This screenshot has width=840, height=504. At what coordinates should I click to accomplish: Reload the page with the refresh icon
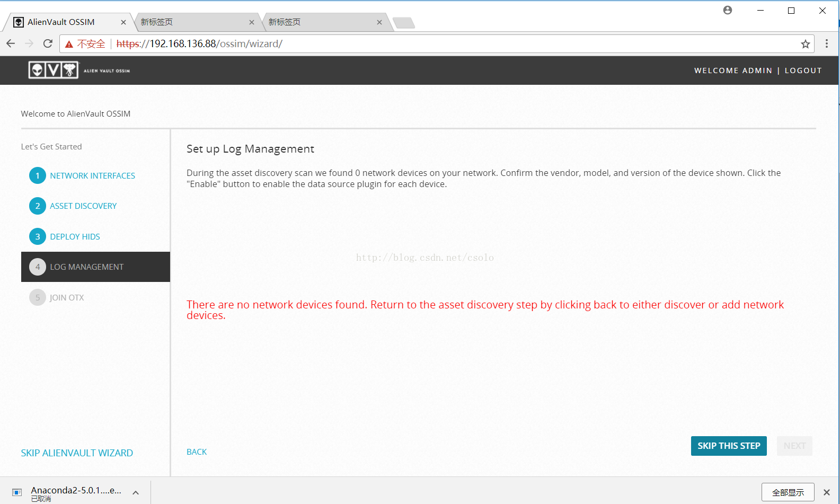(x=48, y=43)
